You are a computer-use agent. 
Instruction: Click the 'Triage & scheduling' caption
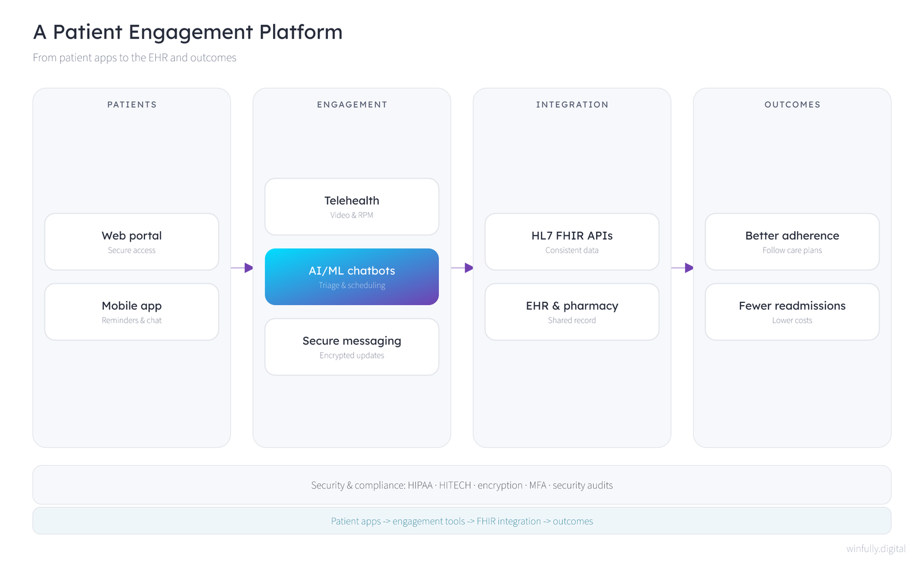tap(352, 286)
